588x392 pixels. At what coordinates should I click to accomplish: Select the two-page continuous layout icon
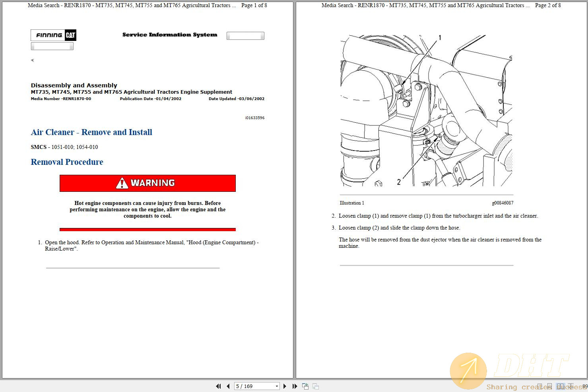pyautogui.click(x=571, y=386)
